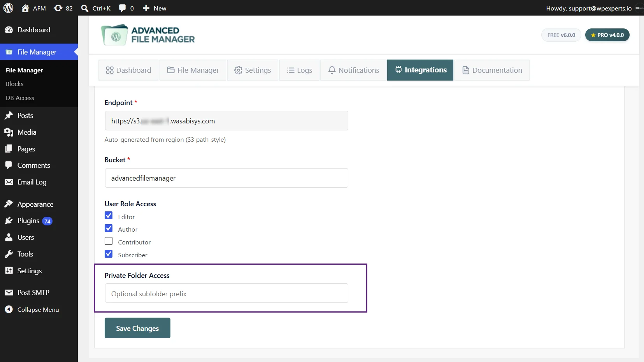The image size is (644, 362).
Task: Switch to the plugin Dashboard tab
Action: click(128, 70)
